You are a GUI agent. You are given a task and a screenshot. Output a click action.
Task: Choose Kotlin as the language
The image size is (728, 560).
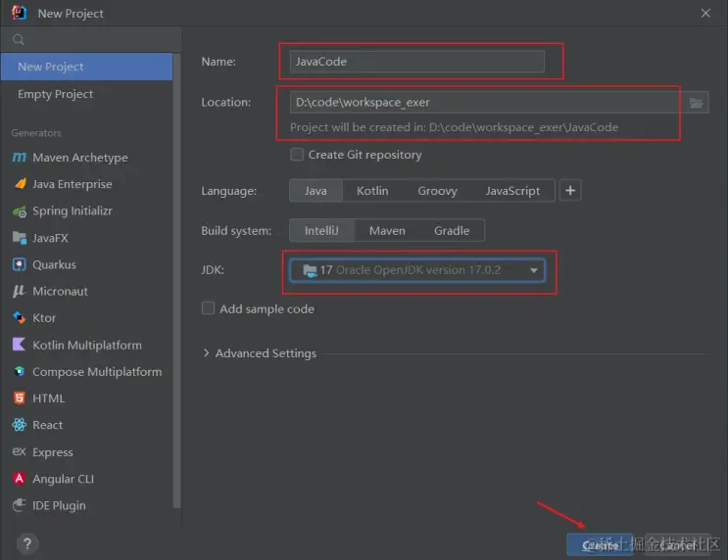point(372,191)
